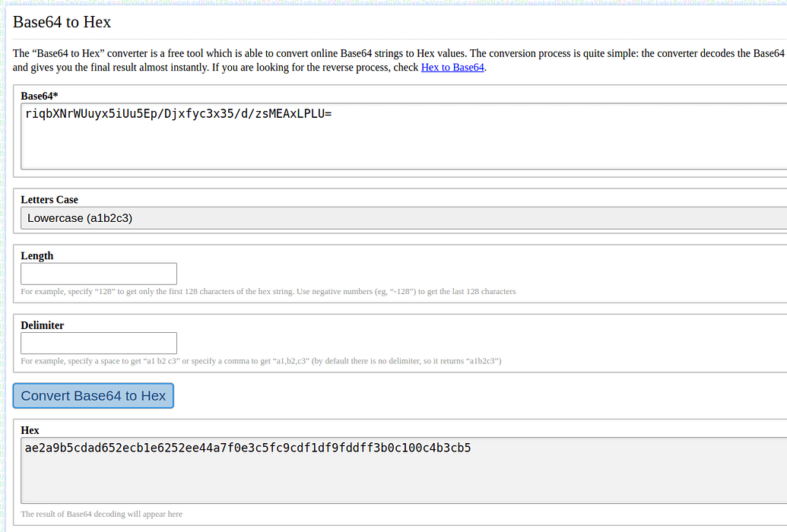The height and width of the screenshot is (532, 787).
Task: Click the Delimiter example hint text
Action: (x=261, y=361)
